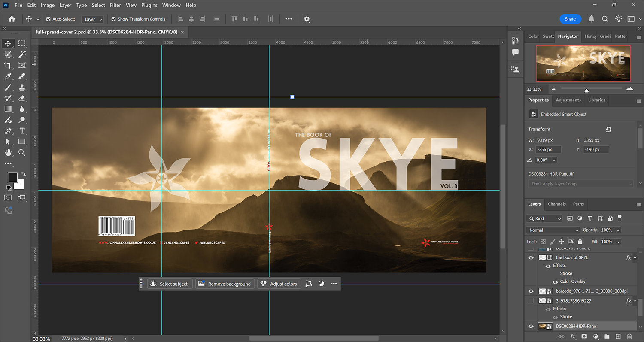644x342 pixels.
Task: Click the Share button
Action: click(x=570, y=19)
